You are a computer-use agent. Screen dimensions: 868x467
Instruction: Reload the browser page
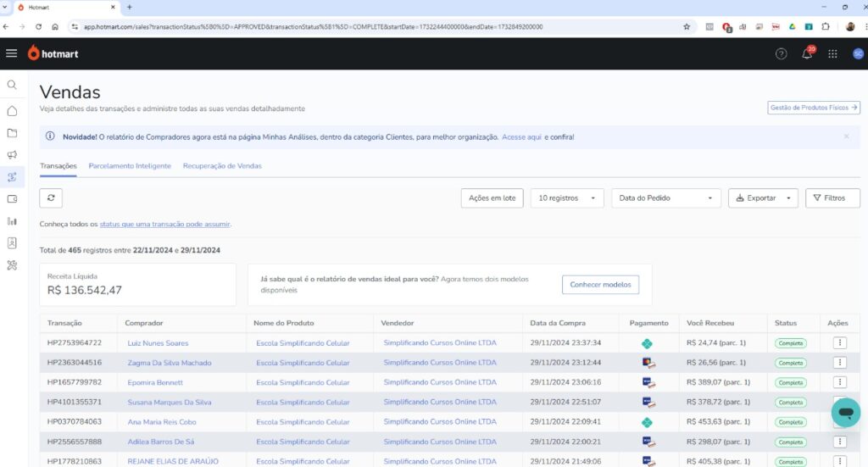(x=38, y=26)
